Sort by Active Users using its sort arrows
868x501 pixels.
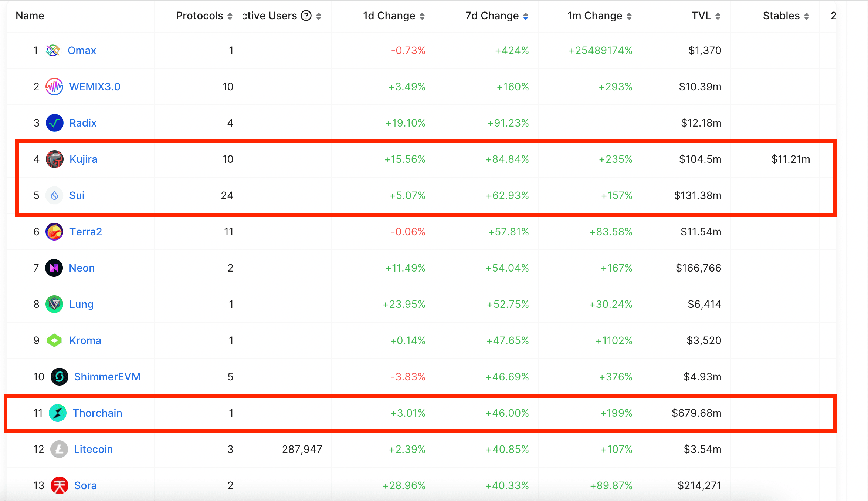[319, 16]
